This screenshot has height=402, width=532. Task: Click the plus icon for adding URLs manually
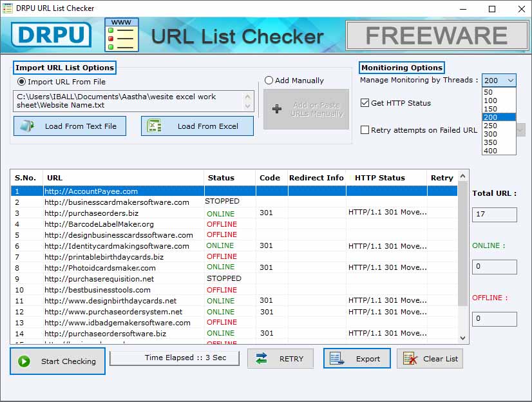coord(277,109)
